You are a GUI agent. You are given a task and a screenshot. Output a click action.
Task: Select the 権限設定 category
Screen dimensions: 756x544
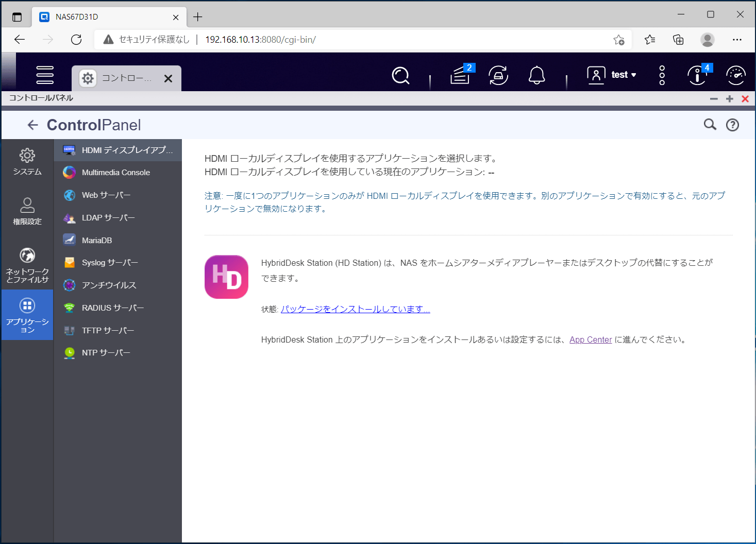click(27, 211)
